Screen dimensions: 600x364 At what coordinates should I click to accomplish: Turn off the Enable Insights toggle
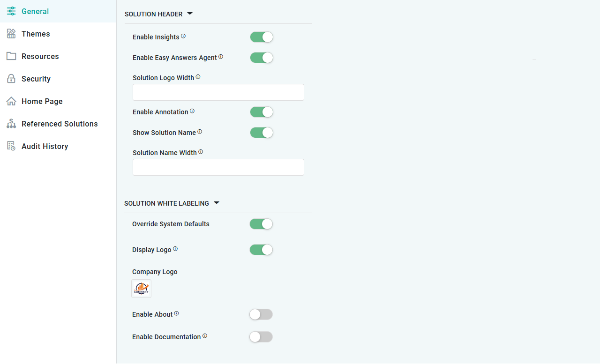[x=262, y=37]
